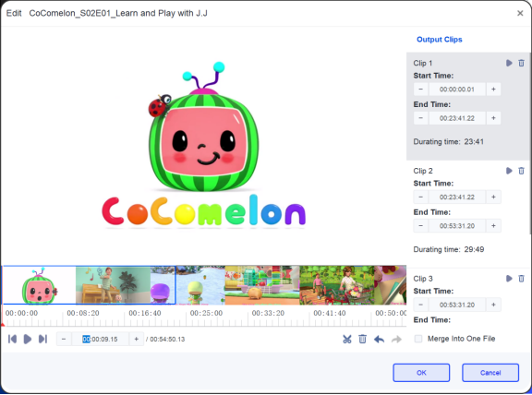Start video playback
This screenshot has width=532, height=395.
coord(28,339)
